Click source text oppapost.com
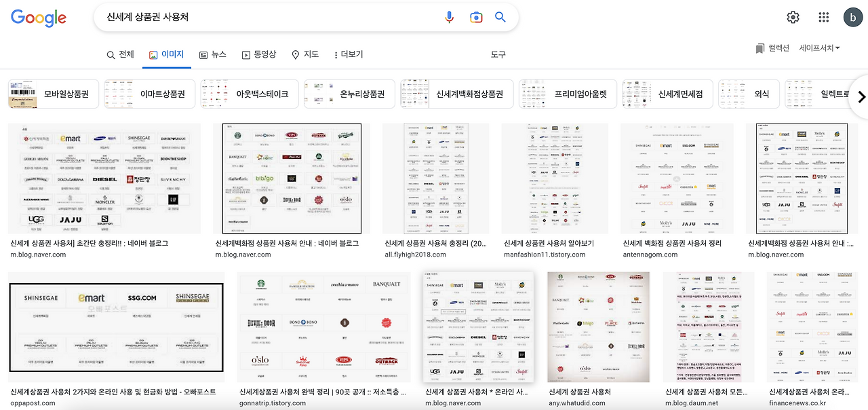This screenshot has height=410, width=868. pos(33,403)
